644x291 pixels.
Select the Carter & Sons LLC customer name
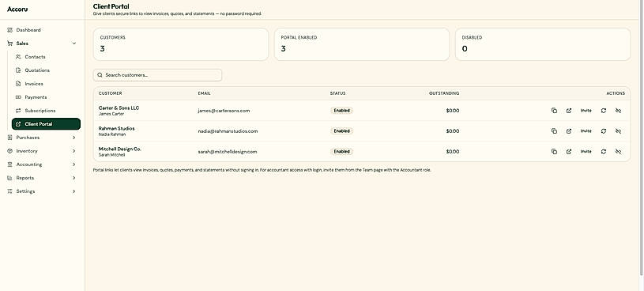point(119,108)
